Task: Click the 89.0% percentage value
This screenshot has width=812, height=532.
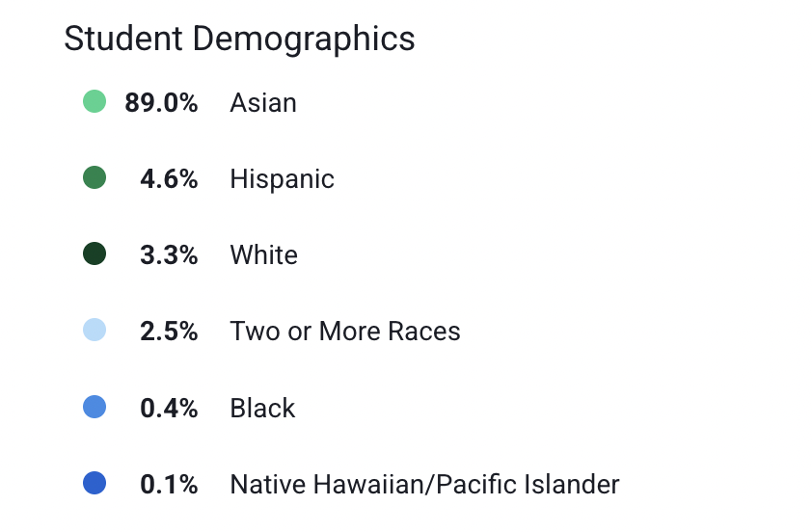Action: coord(161,102)
